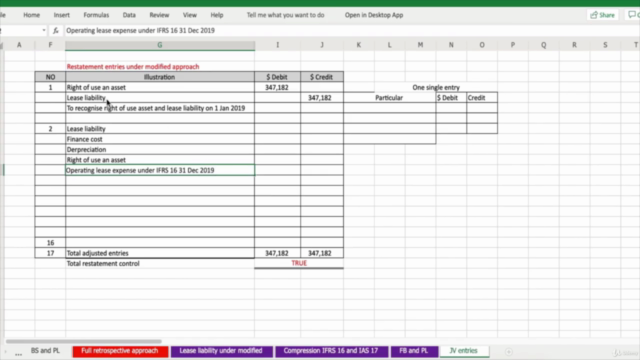Select the Derpreciation cell

coord(160,150)
